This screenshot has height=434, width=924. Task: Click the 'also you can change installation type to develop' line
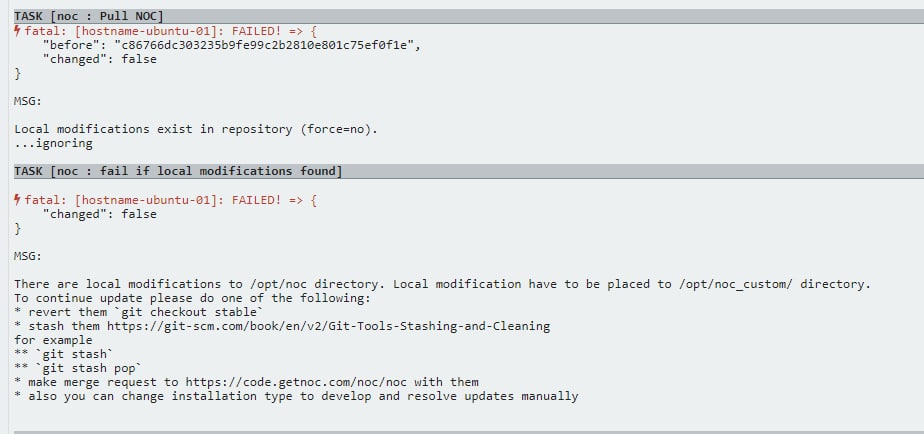pos(296,396)
